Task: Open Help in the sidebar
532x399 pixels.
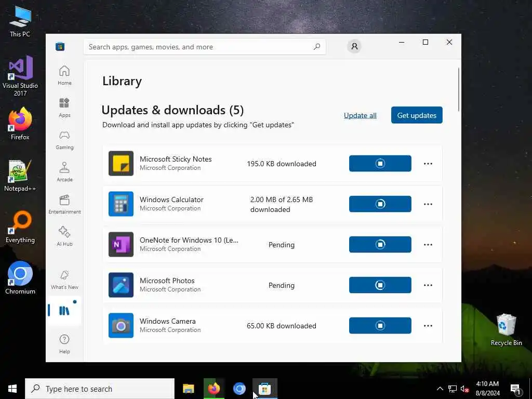Action: [x=64, y=344]
